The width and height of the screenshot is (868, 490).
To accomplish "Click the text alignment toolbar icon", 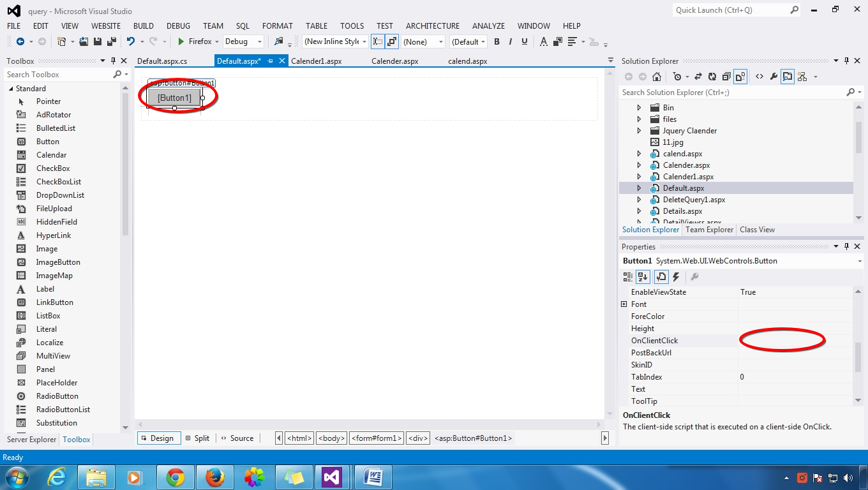I will [x=572, y=41].
